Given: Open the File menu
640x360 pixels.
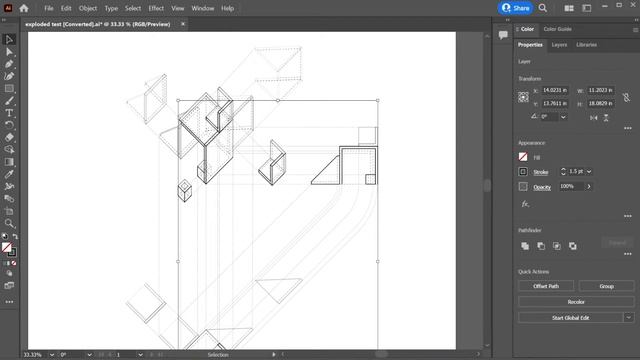Looking at the screenshot, I should click(x=49, y=8).
